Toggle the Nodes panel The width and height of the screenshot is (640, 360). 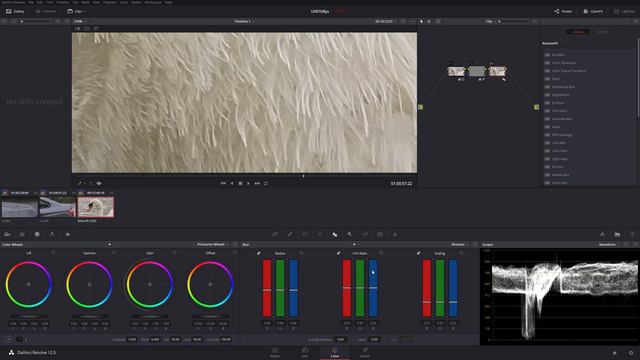[563, 11]
